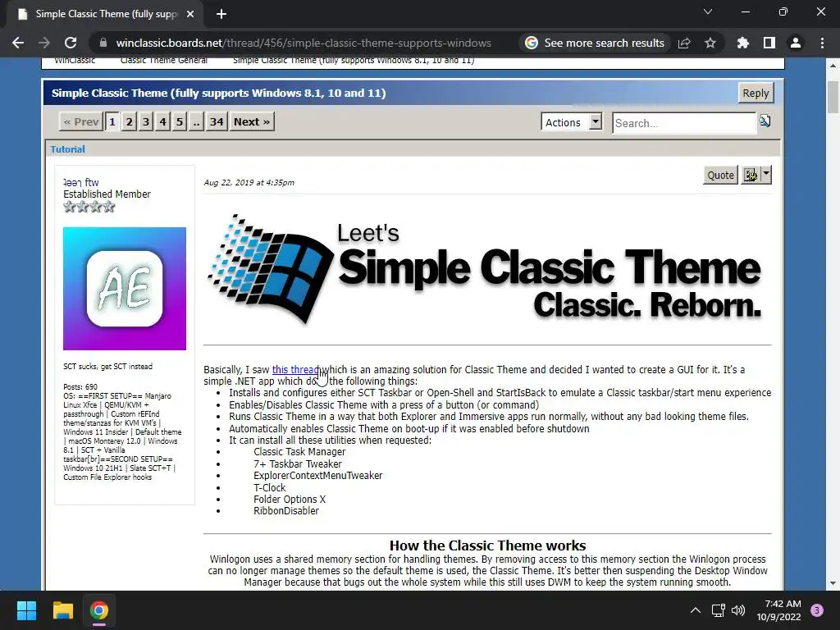Reload the page with refresh icon
The height and width of the screenshot is (630, 840).
click(x=71, y=43)
